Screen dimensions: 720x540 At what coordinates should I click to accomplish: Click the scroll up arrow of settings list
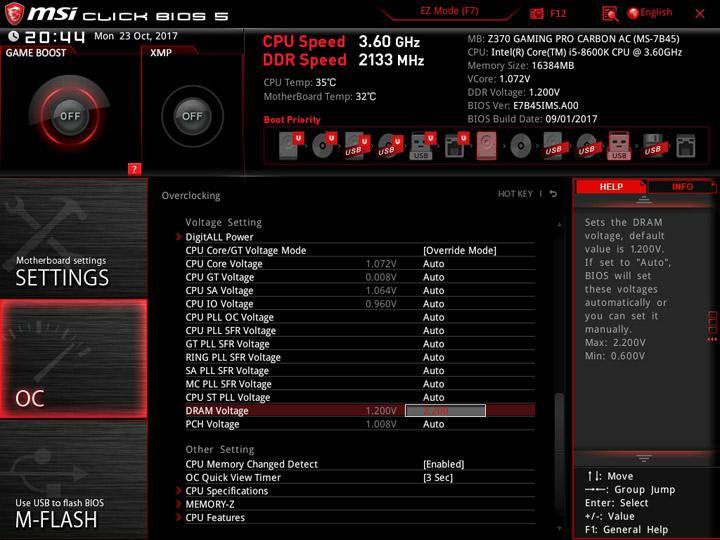click(559, 225)
